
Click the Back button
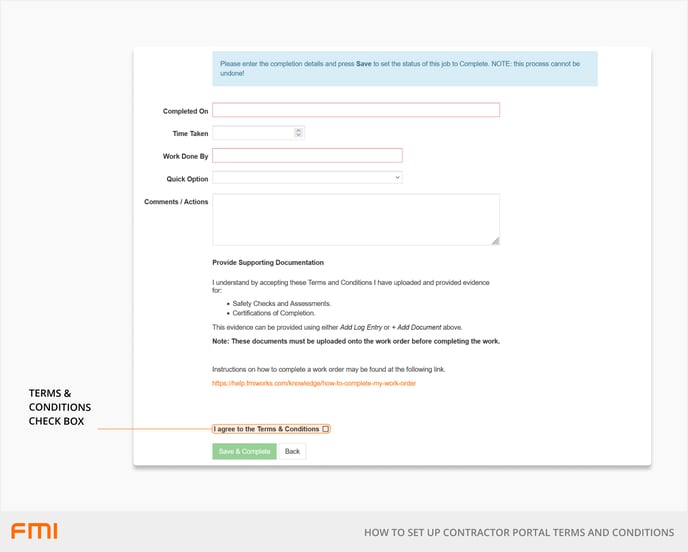point(292,452)
